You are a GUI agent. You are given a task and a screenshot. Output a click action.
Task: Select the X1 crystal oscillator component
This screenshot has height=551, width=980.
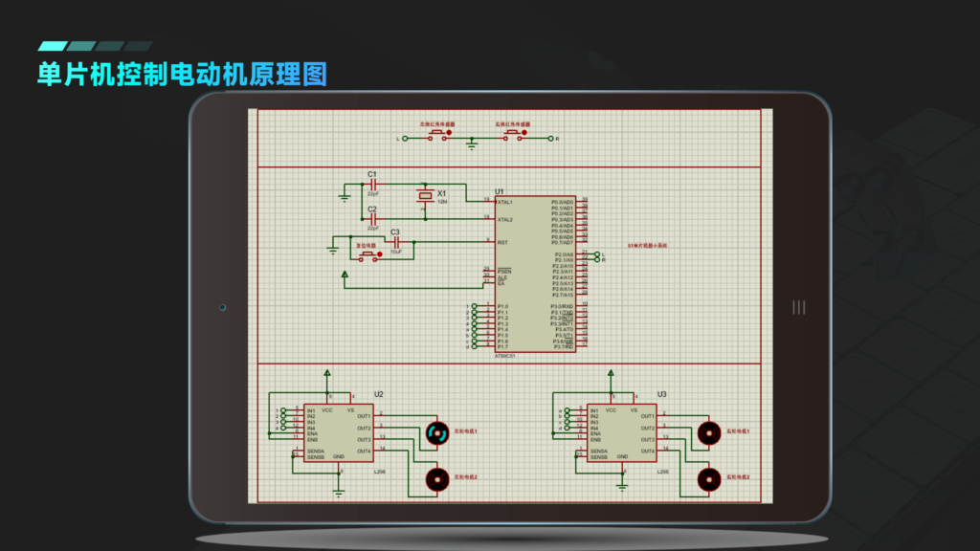pos(426,197)
